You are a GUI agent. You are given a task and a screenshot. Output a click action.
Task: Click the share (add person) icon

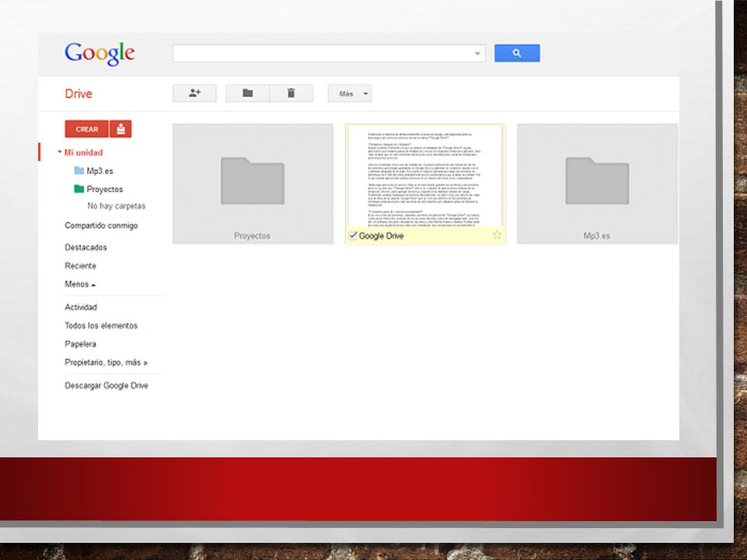pyautogui.click(x=195, y=93)
